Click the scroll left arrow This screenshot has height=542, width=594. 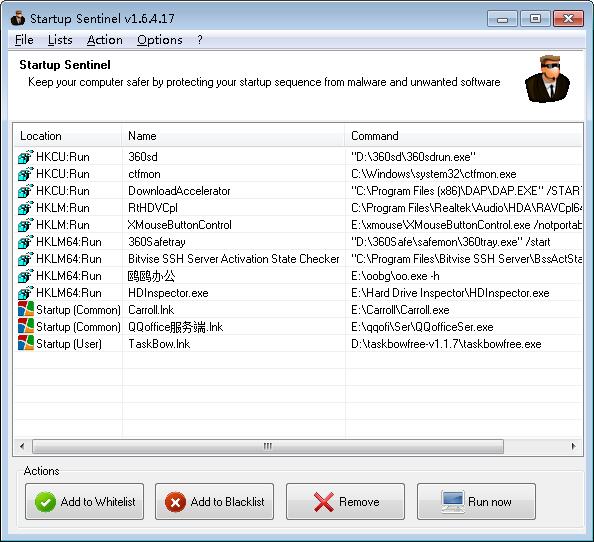click(22, 446)
